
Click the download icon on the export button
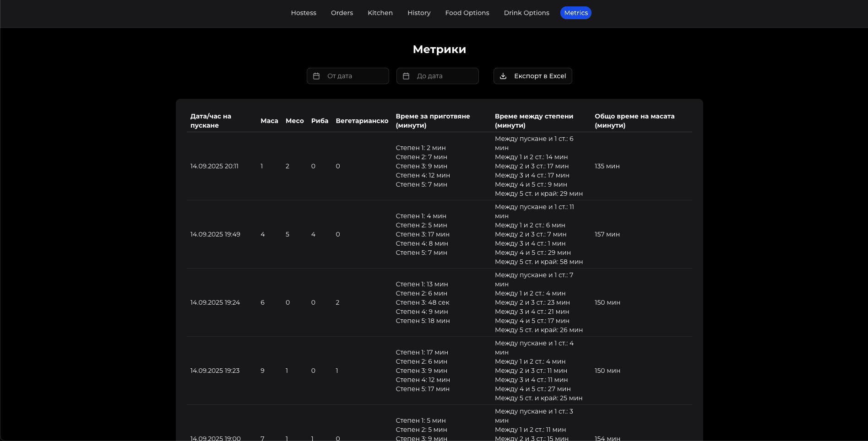click(503, 76)
